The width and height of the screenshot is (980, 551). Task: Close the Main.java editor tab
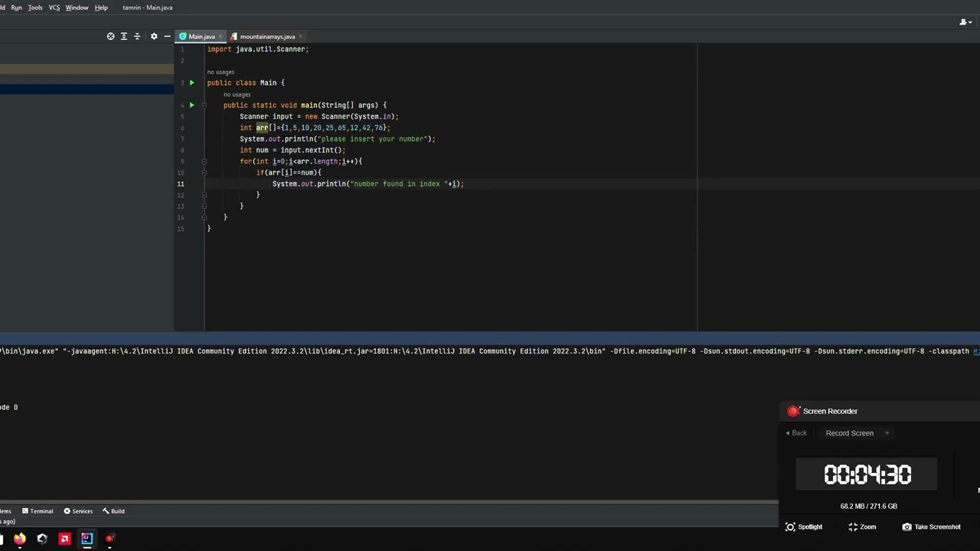coord(220,37)
